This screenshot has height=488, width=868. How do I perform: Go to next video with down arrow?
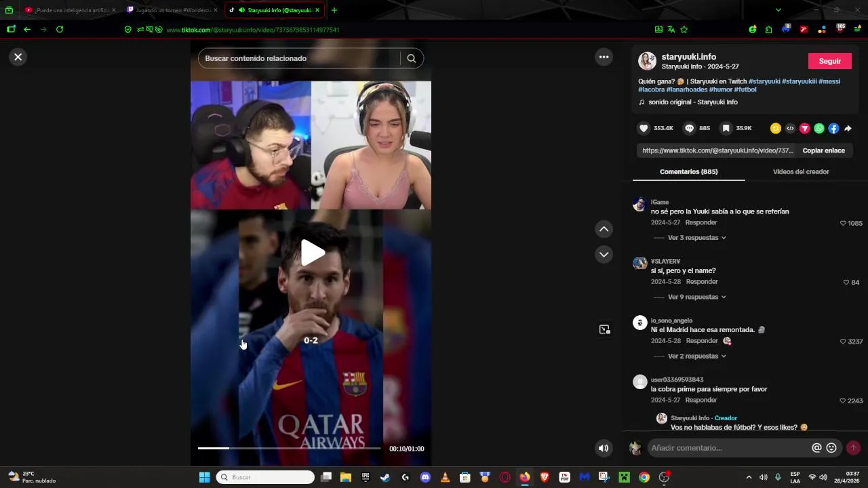(604, 254)
